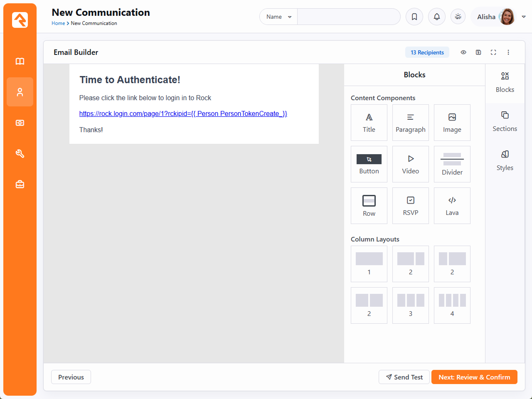This screenshot has height=399, width=532.
Task: Switch to the Styles tab
Action: click(x=505, y=161)
